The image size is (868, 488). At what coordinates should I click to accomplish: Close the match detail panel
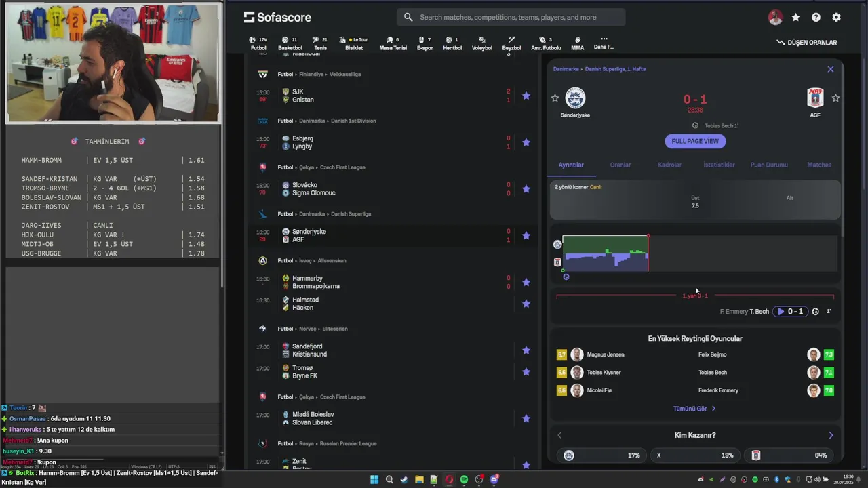(831, 69)
